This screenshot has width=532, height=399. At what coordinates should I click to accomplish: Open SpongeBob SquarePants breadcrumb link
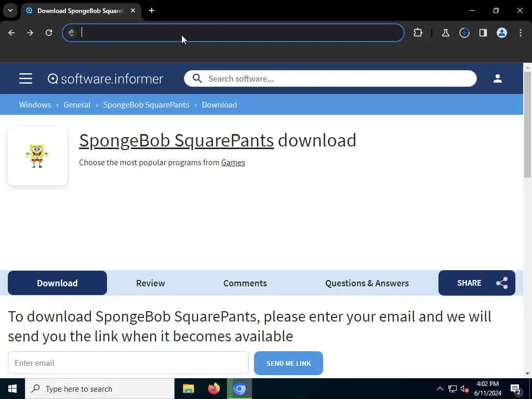tap(146, 105)
